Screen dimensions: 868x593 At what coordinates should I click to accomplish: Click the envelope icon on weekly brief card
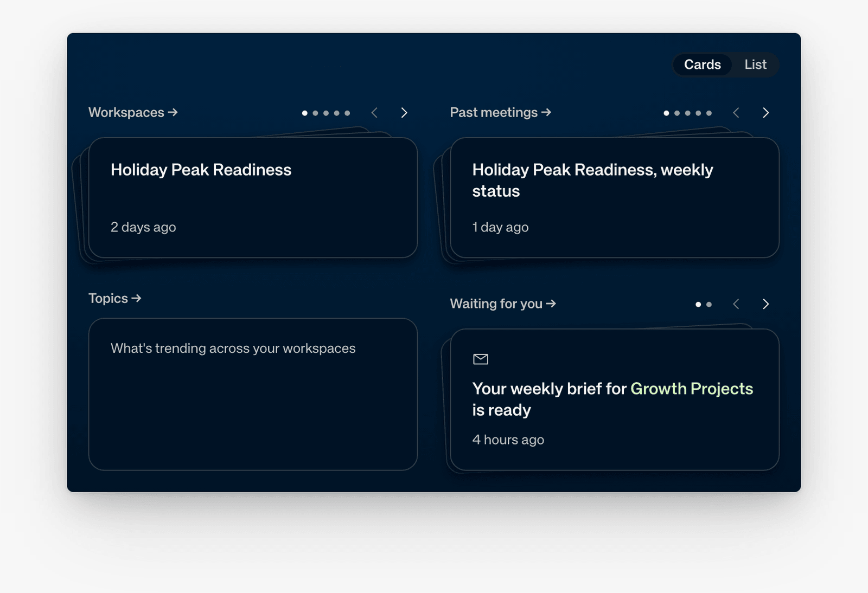tap(481, 359)
